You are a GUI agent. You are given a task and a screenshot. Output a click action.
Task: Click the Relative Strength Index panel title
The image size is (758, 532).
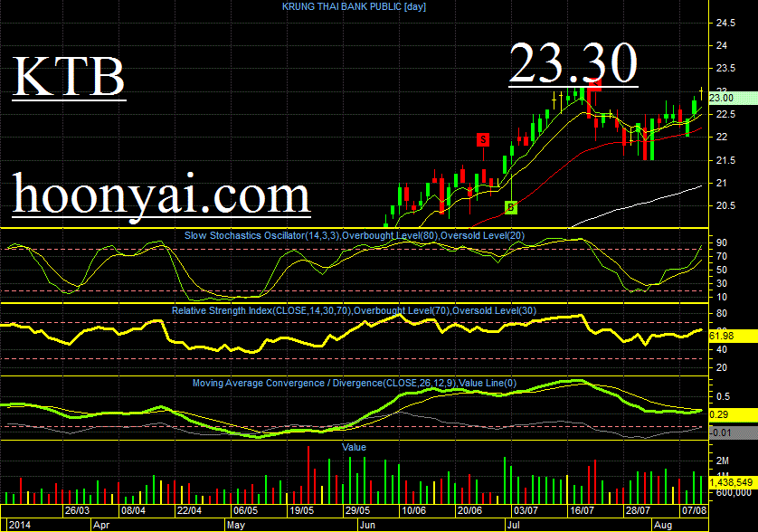click(x=354, y=310)
